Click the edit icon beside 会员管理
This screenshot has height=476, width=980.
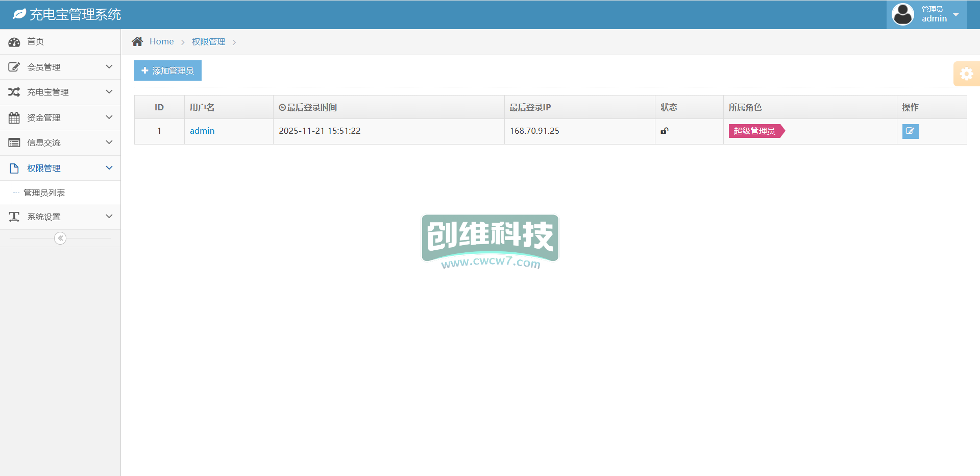pos(14,67)
